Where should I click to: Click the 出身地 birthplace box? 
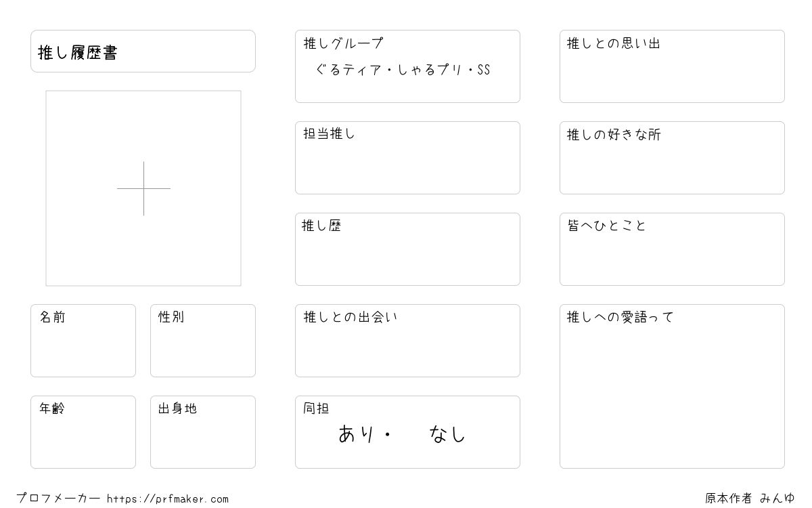click(x=203, y=432)
